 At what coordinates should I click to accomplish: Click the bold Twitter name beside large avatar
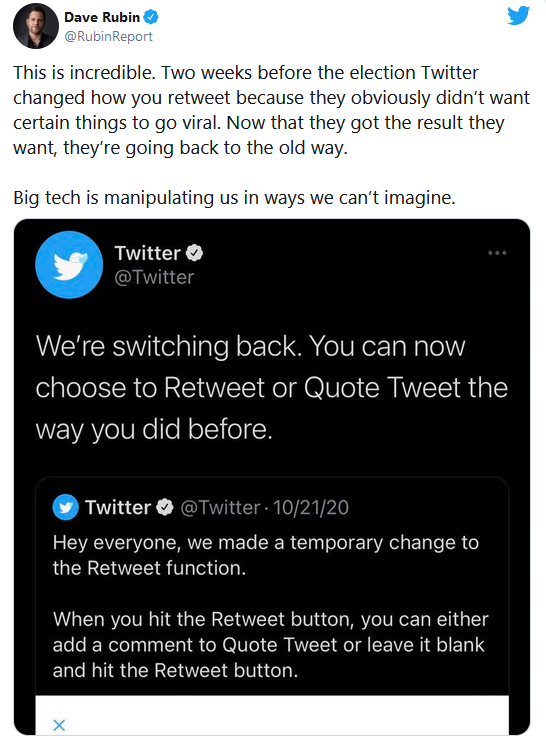pyautogui.click(x=148, y=253)
